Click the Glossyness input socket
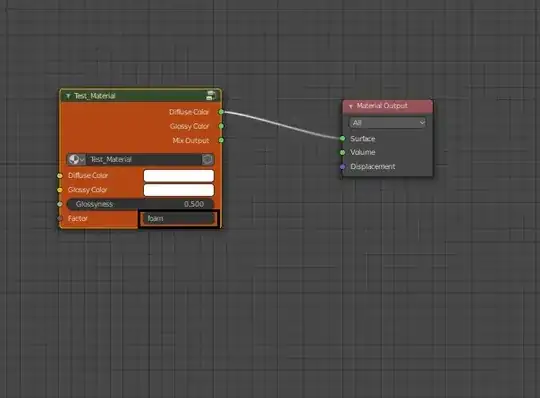This screenshot has height=398, width=540. pos(60,204)
